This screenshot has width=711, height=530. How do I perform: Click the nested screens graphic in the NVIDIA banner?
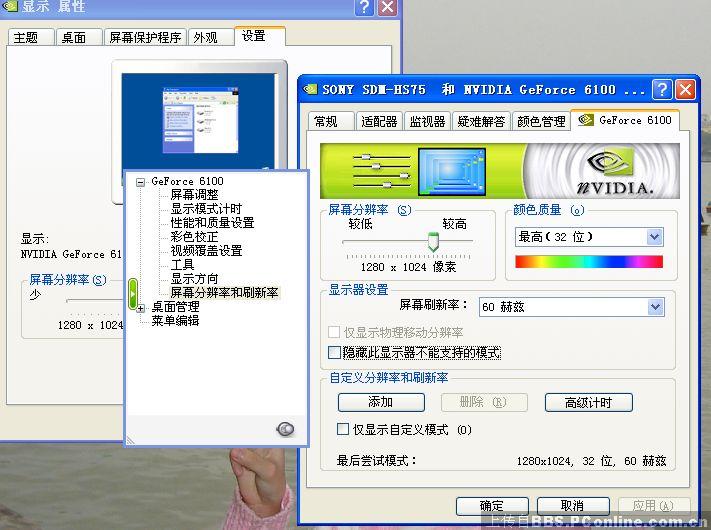pyautogui.click(x=452, y=172)
